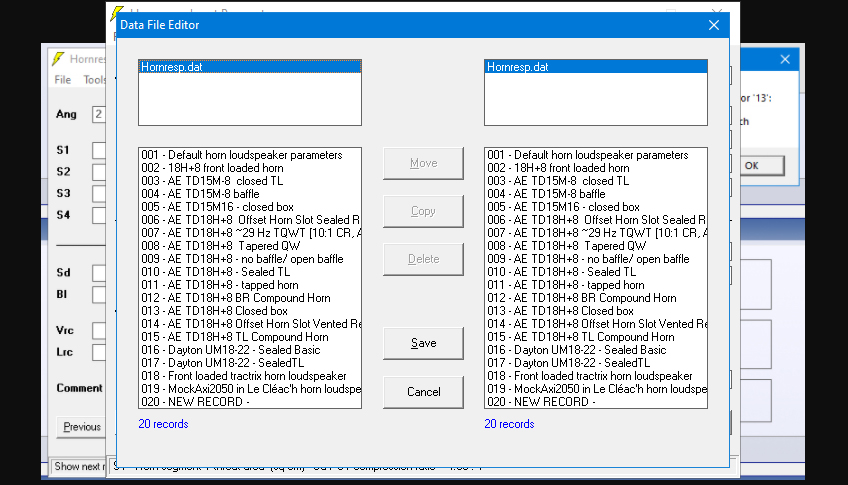The height and width of the screenshot is (485, 848).
Task: Select left record 002 18H+8 front loaded horn
Action: click(x=250, y=168)
